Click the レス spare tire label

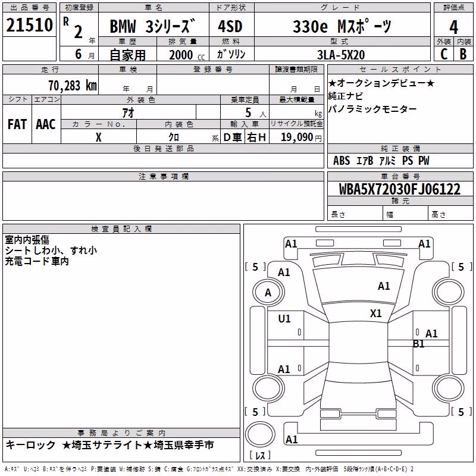(260, 455)
